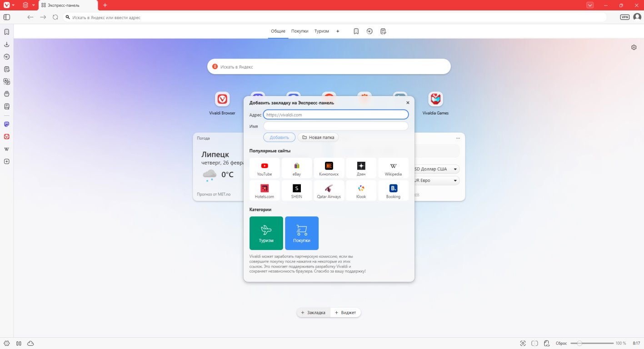Switch to the Туризм speed dial tab
Viewport: 644px width, 349px height.
click(x=321, y=31)
